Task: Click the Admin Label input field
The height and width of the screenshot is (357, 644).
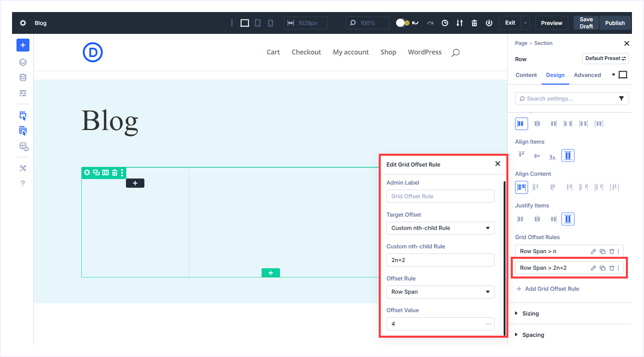Action: 440,196
